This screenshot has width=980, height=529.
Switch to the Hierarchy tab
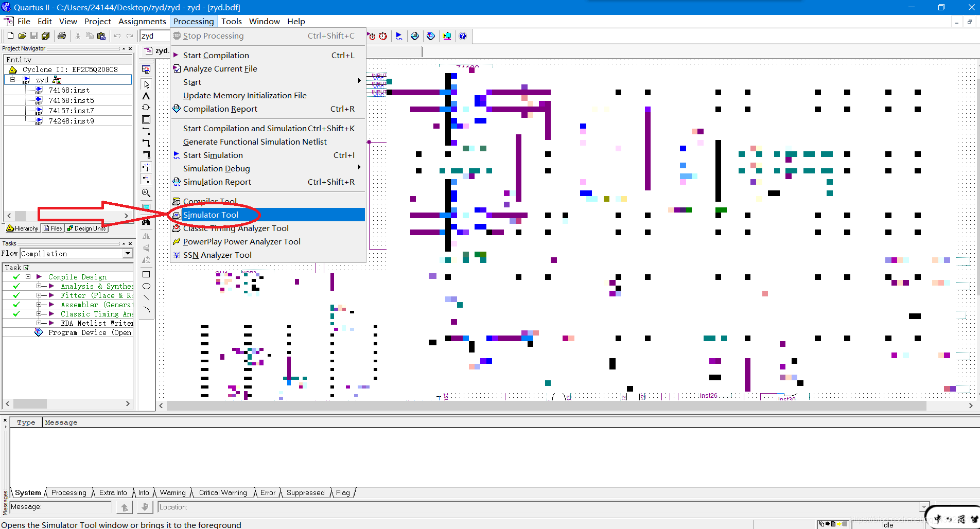point(23,228)
